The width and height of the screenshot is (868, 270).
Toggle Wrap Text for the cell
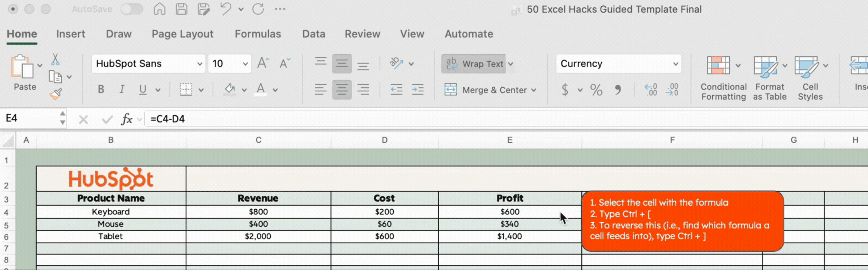click(474, 64)
